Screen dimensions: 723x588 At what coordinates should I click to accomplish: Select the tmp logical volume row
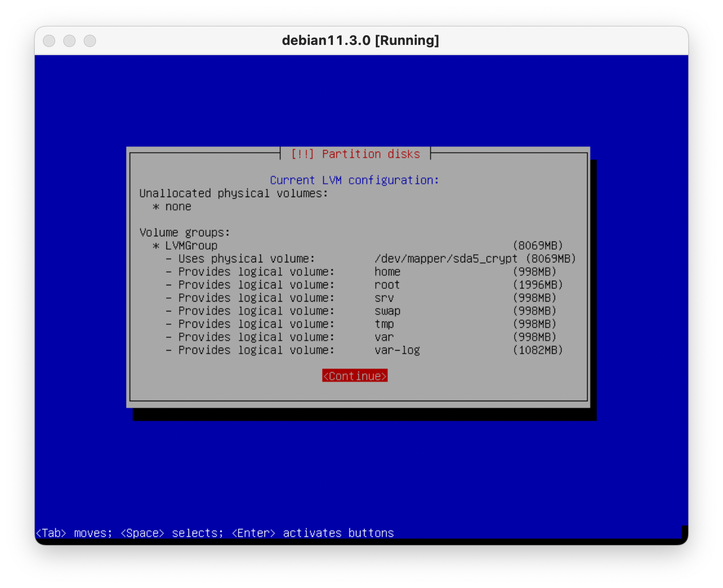point(384,324)
